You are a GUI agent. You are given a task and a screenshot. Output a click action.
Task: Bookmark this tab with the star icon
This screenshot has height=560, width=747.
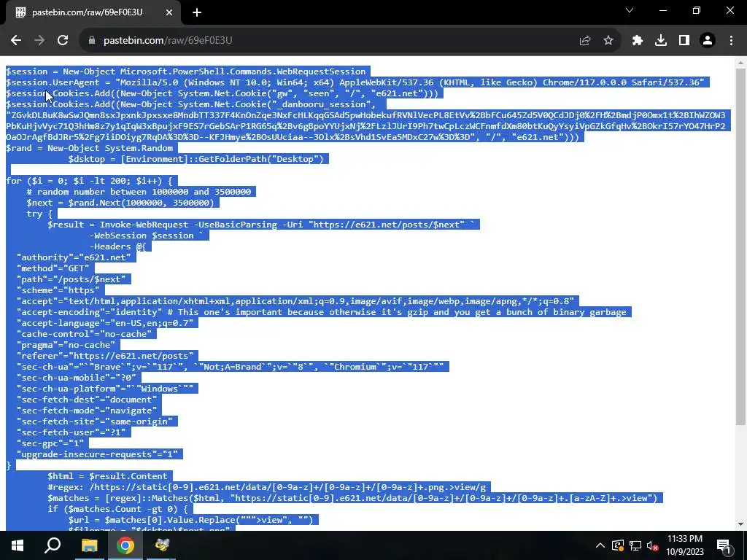[x=608, y=41]
